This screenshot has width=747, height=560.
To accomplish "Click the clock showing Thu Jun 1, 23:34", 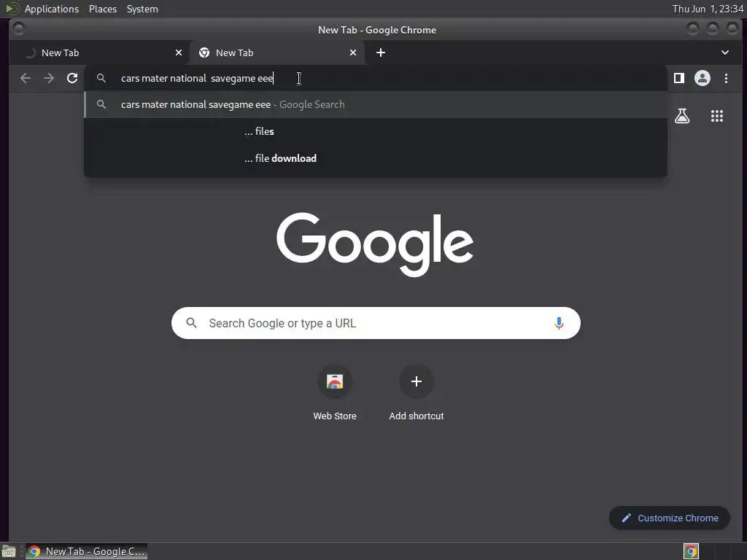I will [x=708, y=9].
